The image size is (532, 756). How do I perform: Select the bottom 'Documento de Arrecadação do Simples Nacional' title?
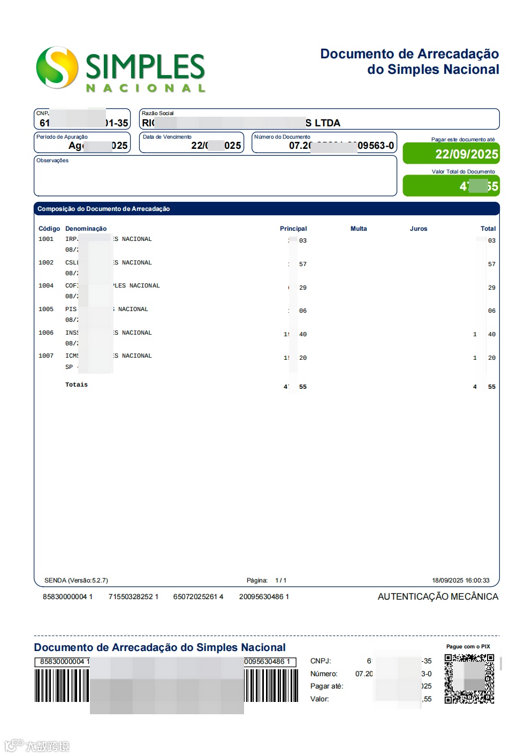point(159,647)
